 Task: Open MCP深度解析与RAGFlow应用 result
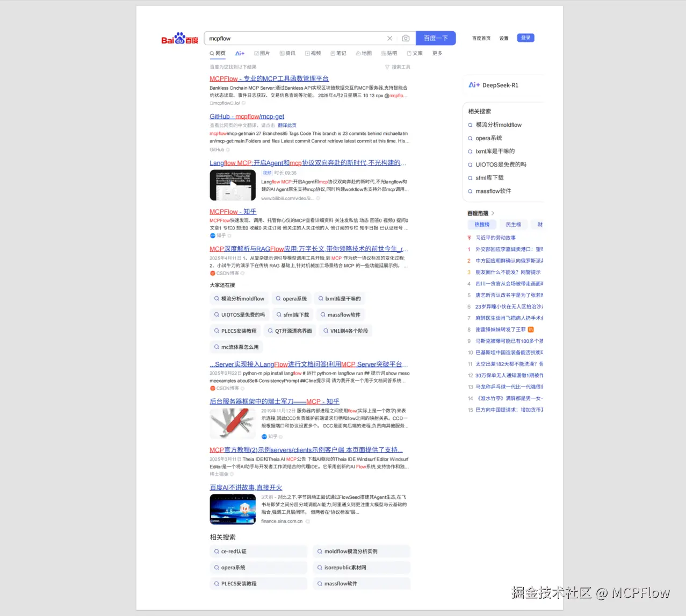pos(309,249)
